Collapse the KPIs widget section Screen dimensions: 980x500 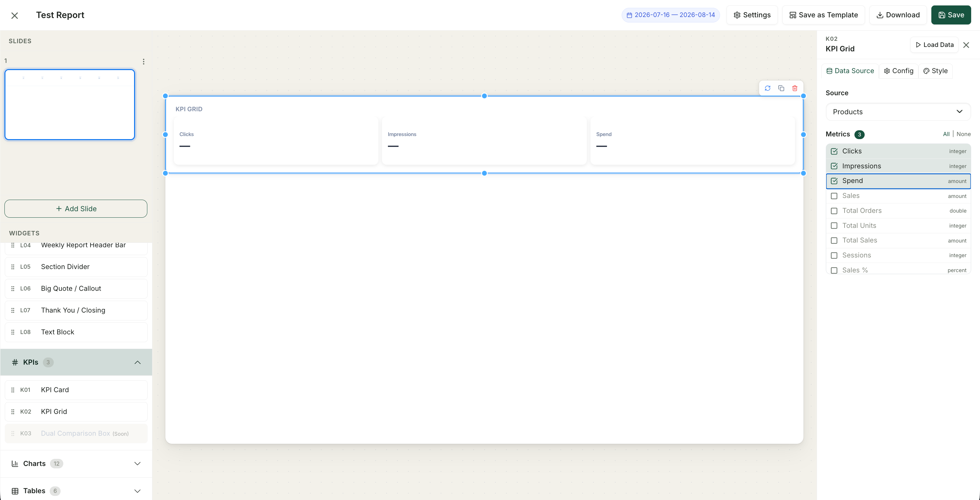[x=138, y=362]
